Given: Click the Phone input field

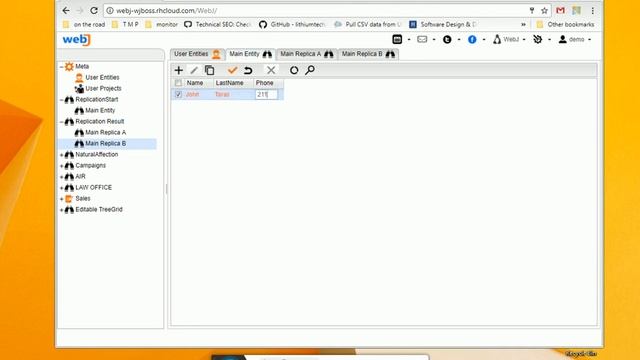Looking at the screenshot, I should click(x=267, y=94).
